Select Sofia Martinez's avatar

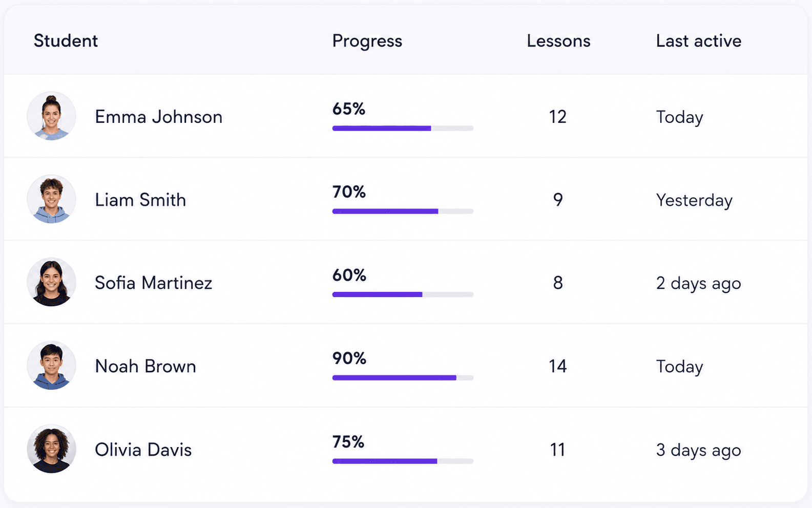[51, 282]
